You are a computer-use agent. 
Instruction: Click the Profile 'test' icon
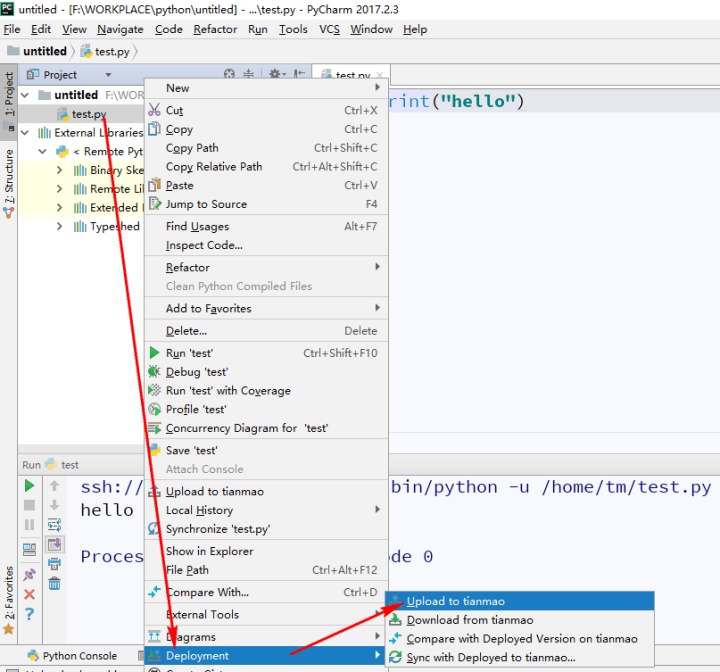tap(154, 409)
